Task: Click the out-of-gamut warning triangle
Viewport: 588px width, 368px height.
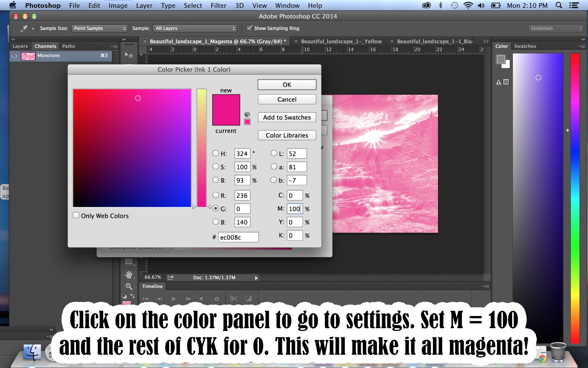Action: pyautogui.click(x=498, y=82)
